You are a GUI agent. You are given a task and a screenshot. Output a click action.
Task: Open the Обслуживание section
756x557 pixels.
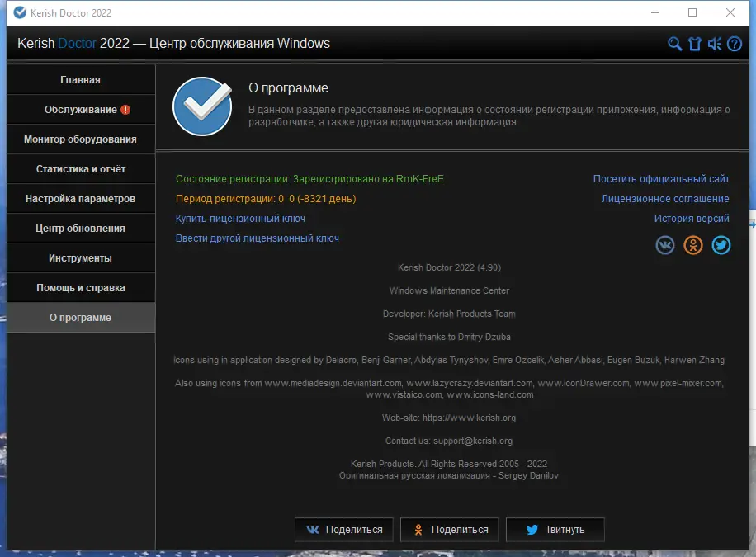(x=81, y=110)
